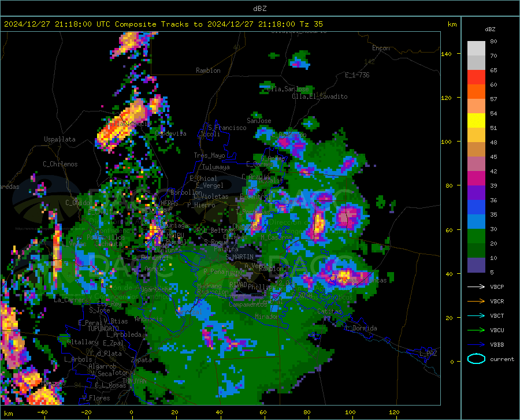
Task: Click the E_1-736 label on the map
Action: 357,75
